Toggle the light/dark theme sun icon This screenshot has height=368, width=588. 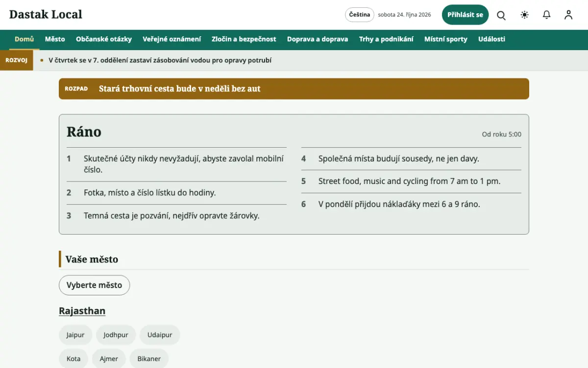click(525, 15)
